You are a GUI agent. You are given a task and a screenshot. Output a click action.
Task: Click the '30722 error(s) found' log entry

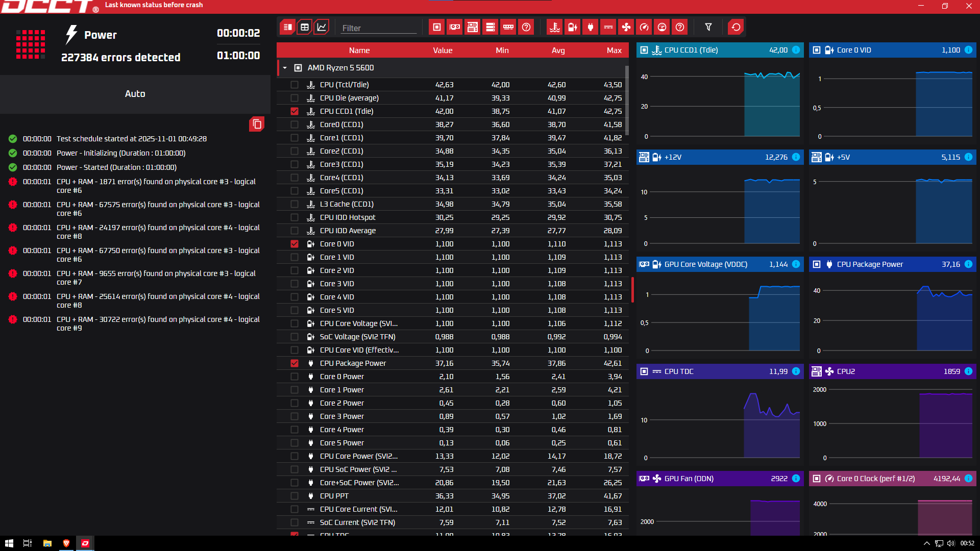[x=158, y=323]
